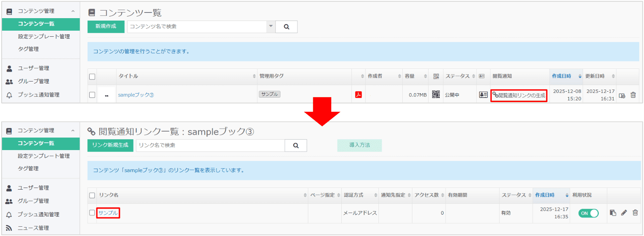This screenshot has width=644, height=236.
Task: Open ニュース管理 in the sidebar
Action: point(33,228)
